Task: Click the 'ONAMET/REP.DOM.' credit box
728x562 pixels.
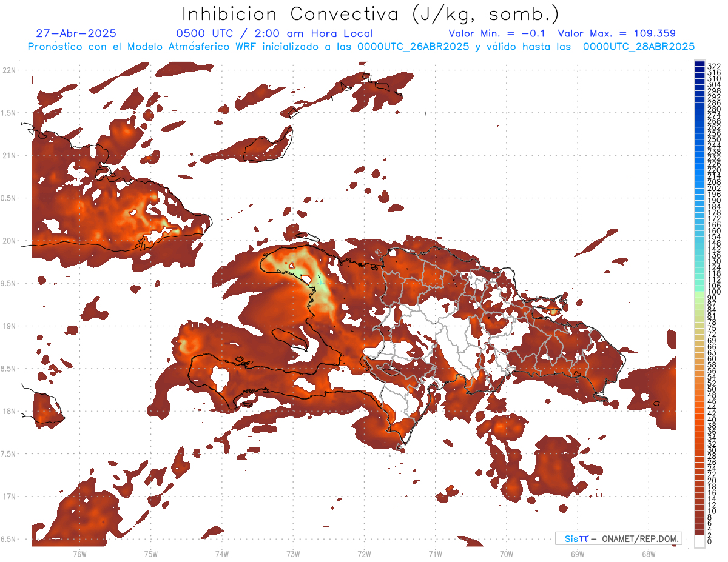Action: pos(619,538)
